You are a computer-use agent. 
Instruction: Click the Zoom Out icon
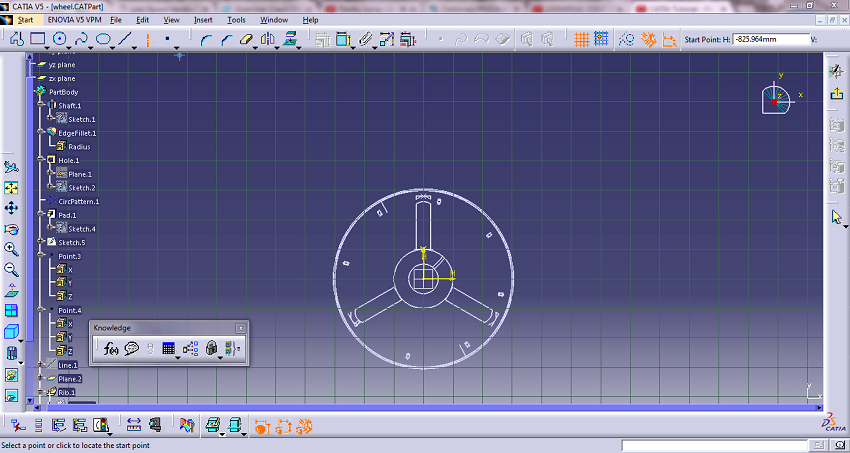point(11,269)
